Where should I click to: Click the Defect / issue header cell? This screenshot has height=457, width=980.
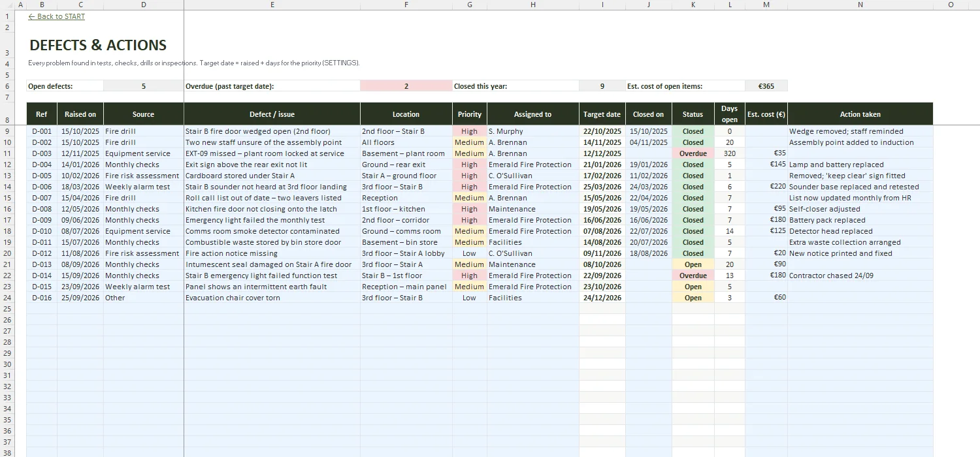tap(272, 114)
